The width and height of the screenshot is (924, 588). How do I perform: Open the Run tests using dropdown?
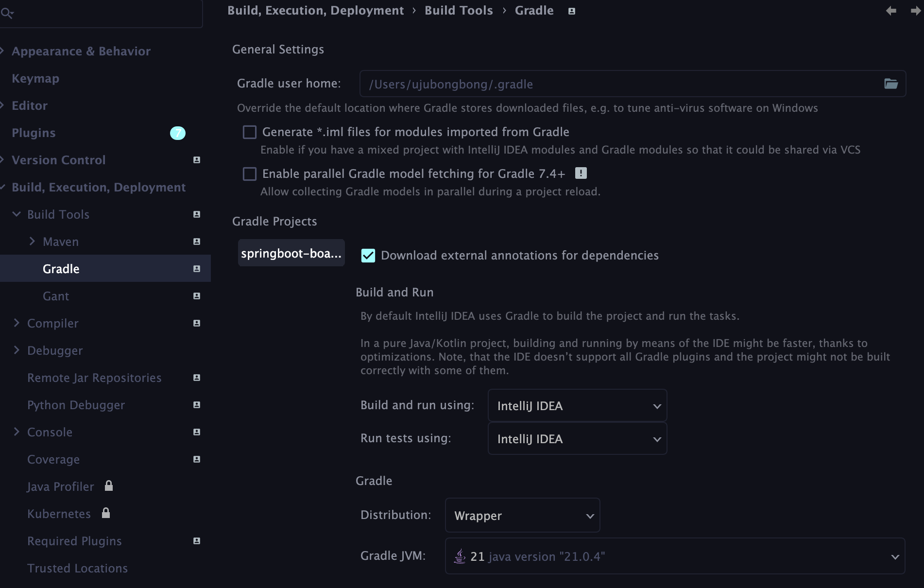pyautogui.click(x=577, y=438)
